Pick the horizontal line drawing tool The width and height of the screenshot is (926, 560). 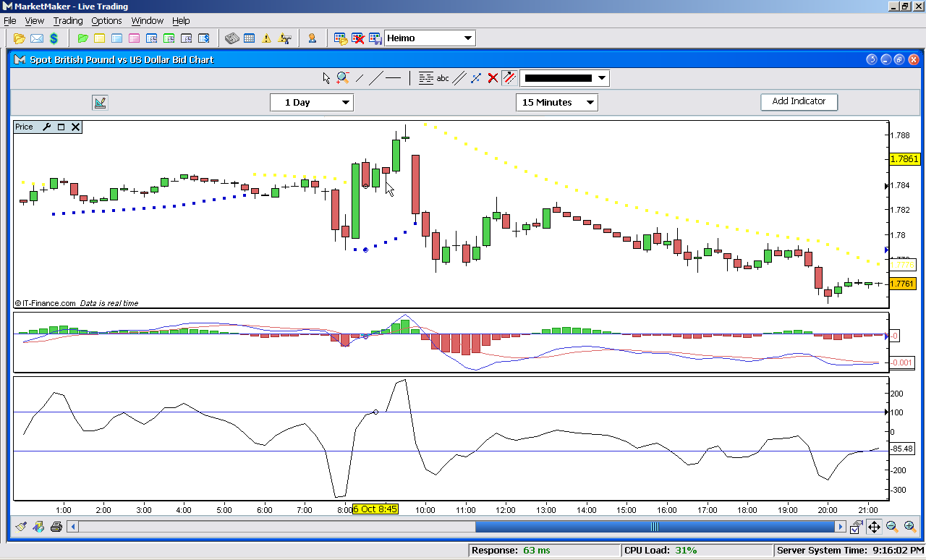tap(393, 78)
